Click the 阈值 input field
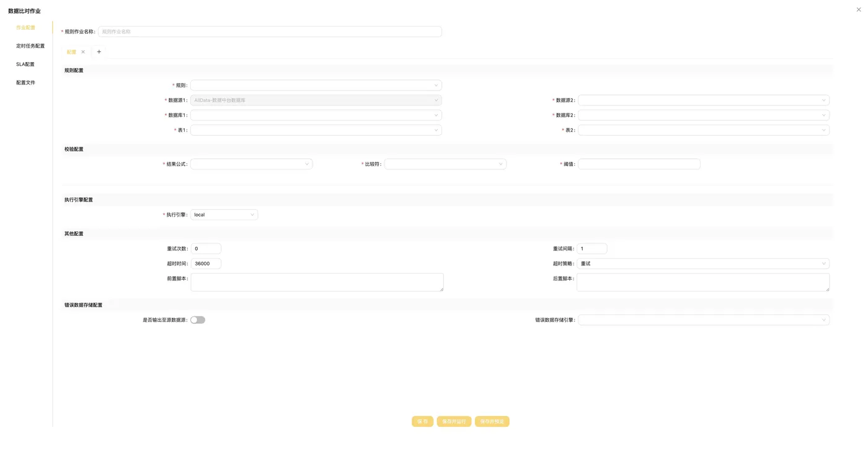Image resolution: width=868 pixels, height=451 pixels. point(639,164)
